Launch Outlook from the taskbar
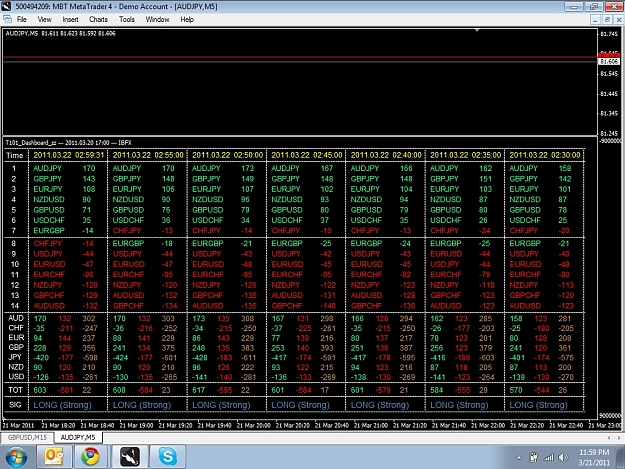The height and width of the screenshot is (469, 625). click(x=54, y=457)
